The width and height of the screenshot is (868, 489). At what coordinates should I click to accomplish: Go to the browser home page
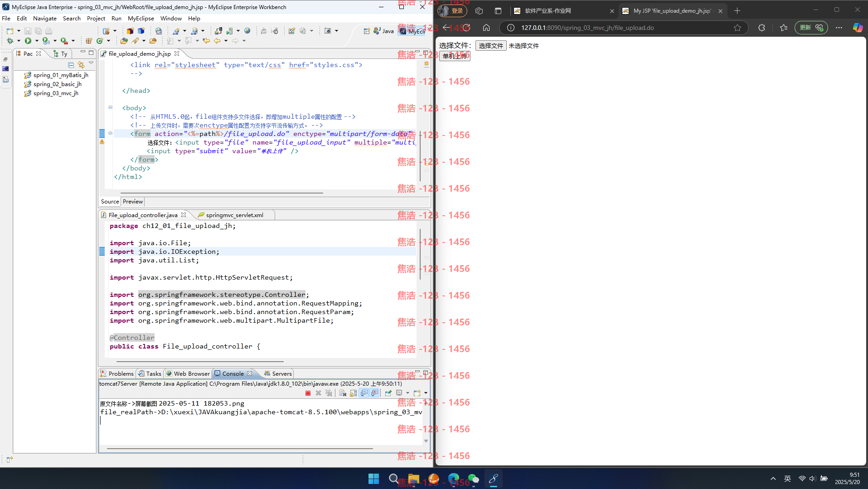click(x=486, y=28)
